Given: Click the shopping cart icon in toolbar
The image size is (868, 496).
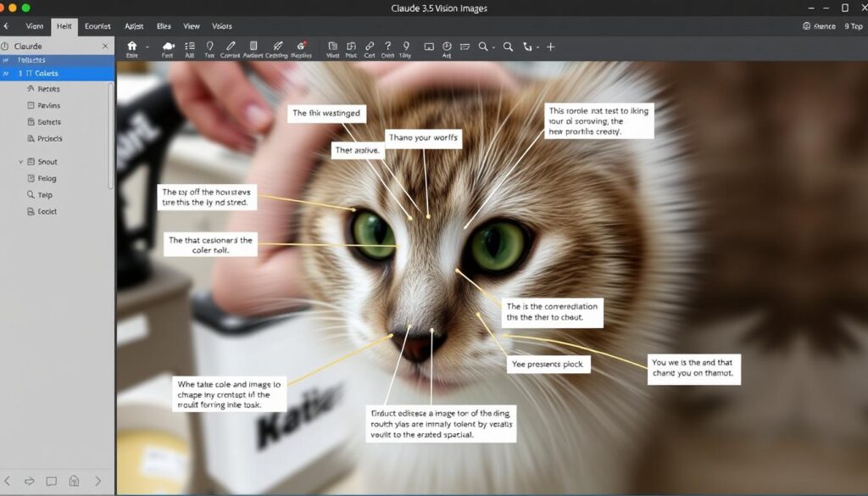Looking at the screenshot, I should 465,47.
